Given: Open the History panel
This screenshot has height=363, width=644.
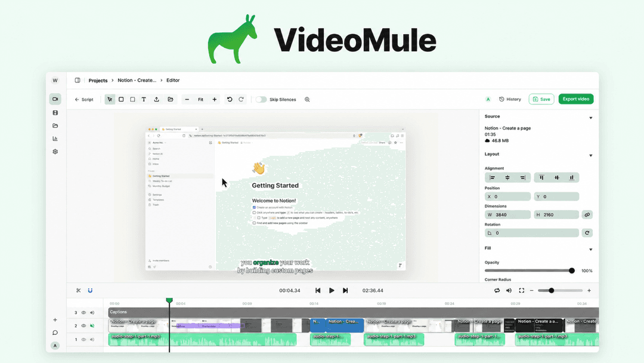Looking at the screenshot, I should coord(510,99).
